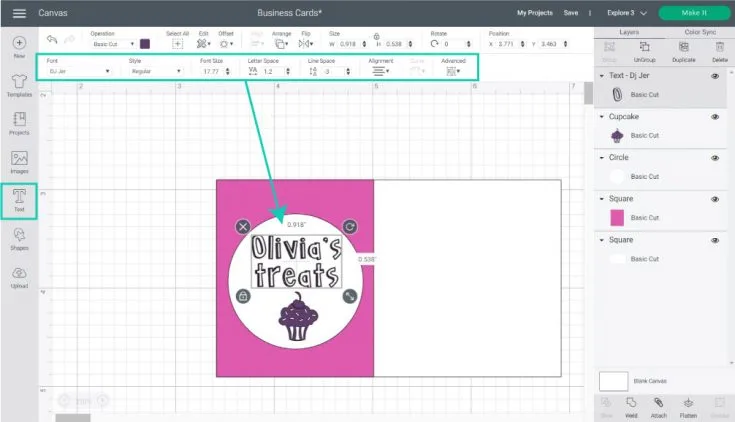Toggle visibility of the Circle layer
The width and height of the screenshot is (735, 422).
click(x=715, y=158)
